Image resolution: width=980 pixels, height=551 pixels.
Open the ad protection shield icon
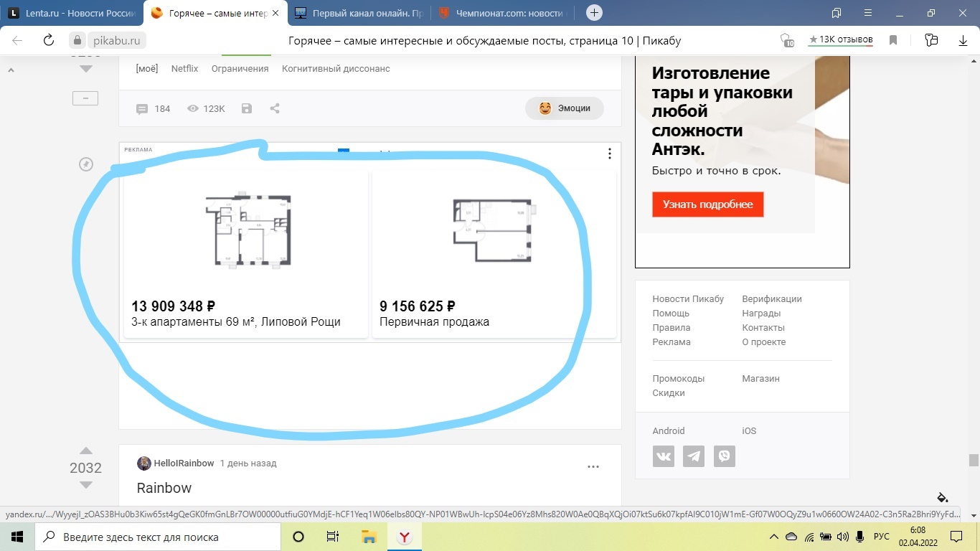coord(787,40)
